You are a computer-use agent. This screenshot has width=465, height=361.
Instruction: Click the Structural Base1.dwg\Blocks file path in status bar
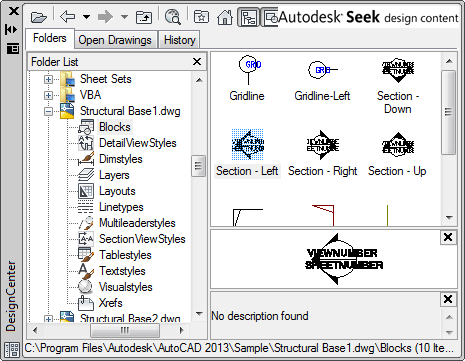tap(239, 348)
